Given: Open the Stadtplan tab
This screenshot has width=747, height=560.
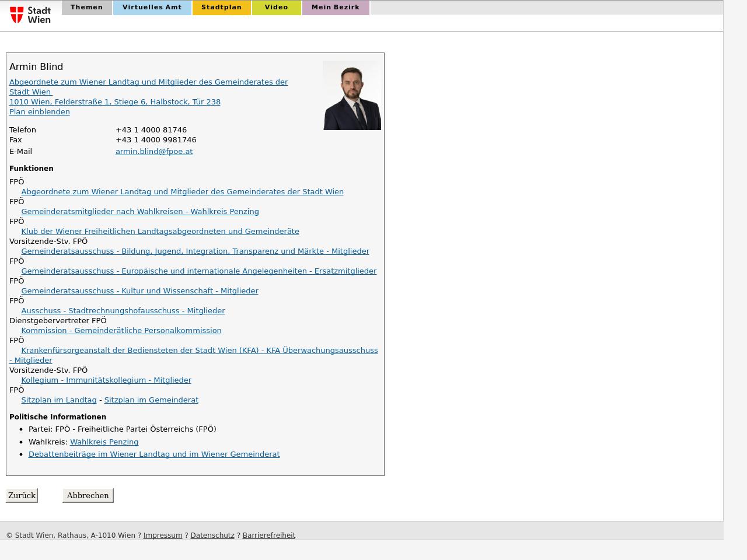Looking at the screenshot, I should point(221,8).
